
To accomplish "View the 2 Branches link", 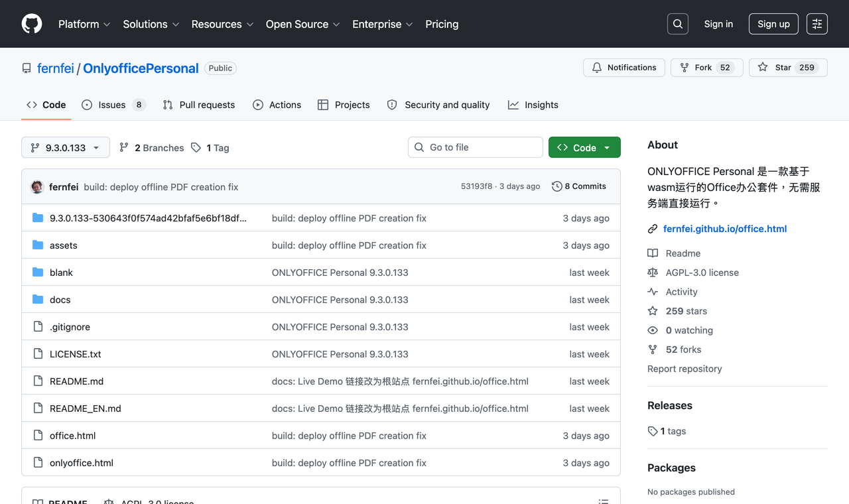I will coord(151,148).
